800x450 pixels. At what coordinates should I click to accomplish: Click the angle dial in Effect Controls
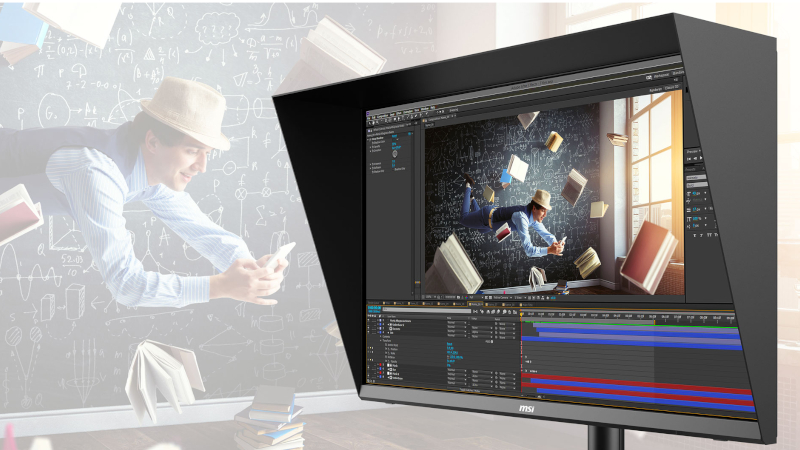click(x=394, y=154)
